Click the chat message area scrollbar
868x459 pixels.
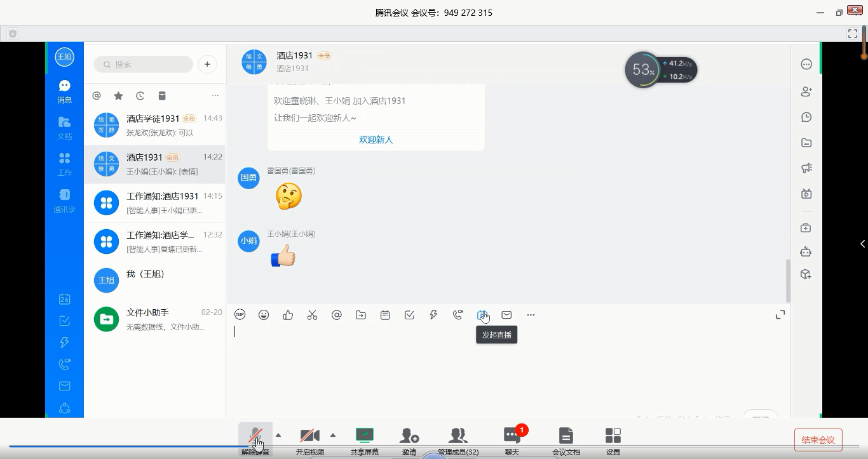click(788, 281)
